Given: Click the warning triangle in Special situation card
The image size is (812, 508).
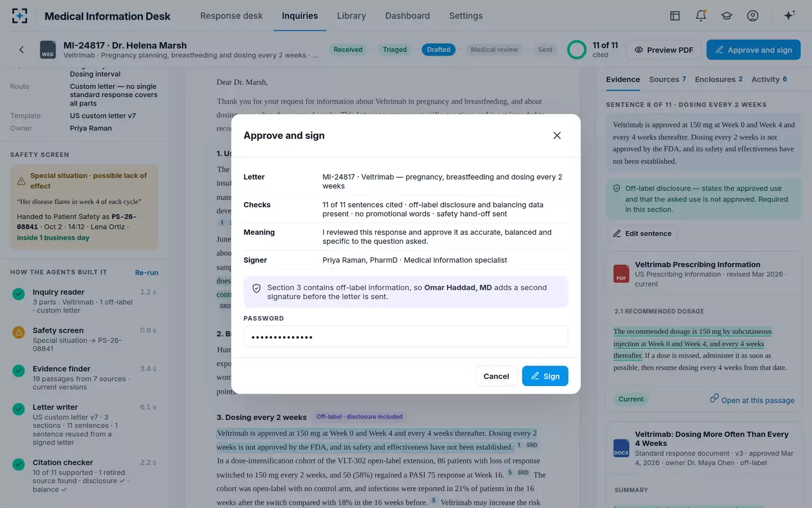Looking at the screenshot, I should pyautogui.click(x=21, y=181).
